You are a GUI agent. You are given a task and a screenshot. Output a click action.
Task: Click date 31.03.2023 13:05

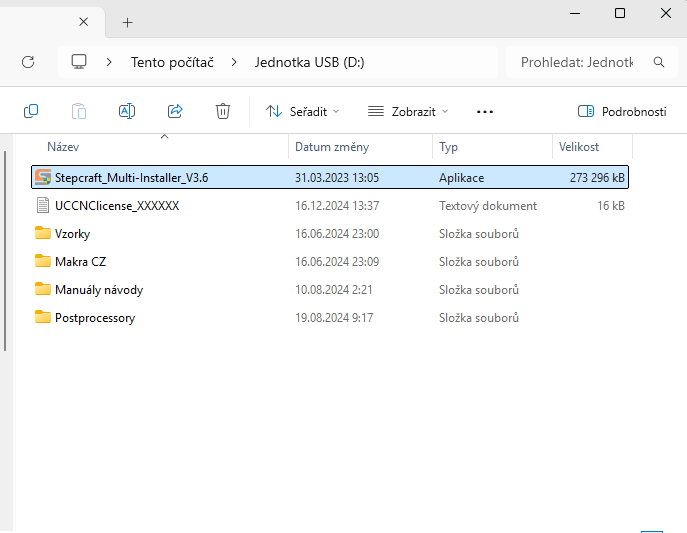[337, 178]
